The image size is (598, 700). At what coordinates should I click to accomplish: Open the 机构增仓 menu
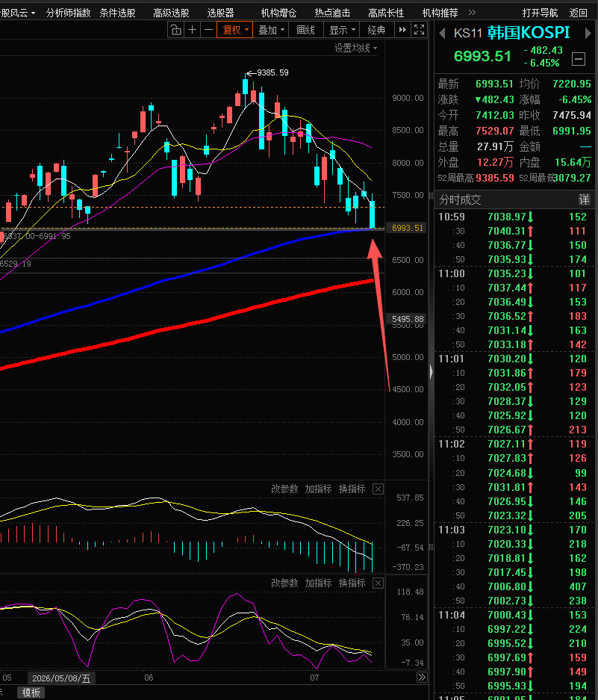pos(278,13)
